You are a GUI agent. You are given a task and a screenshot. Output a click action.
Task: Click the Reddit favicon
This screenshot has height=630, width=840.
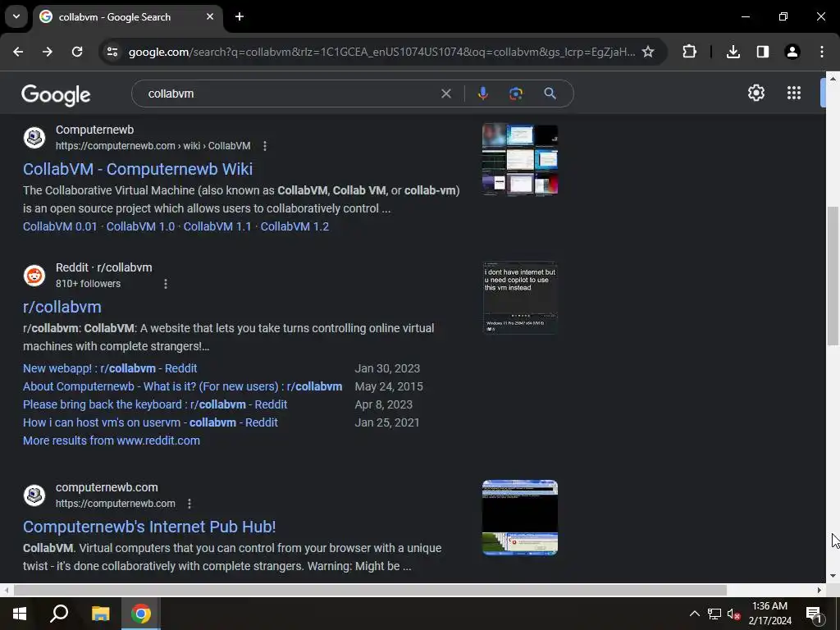(x=34, y=276)
